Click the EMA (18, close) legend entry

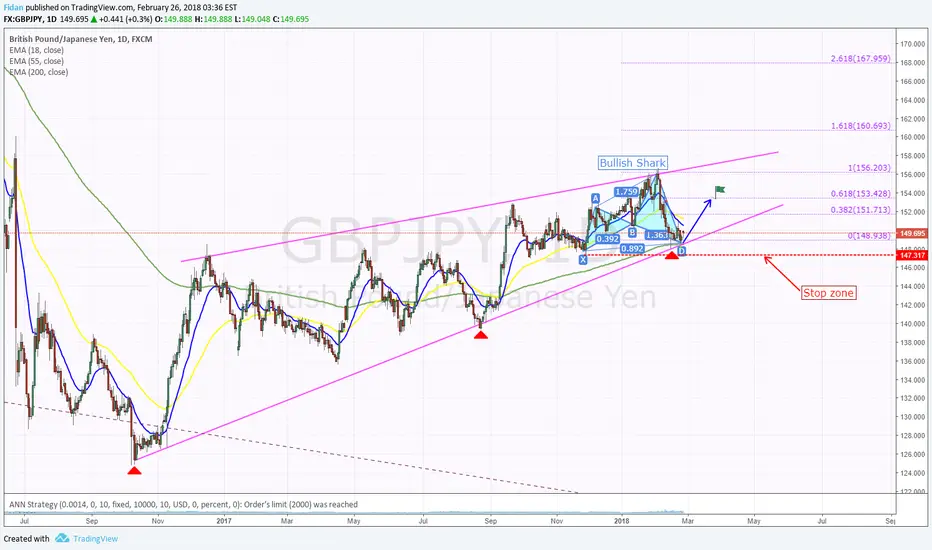(x=36, y=50)
